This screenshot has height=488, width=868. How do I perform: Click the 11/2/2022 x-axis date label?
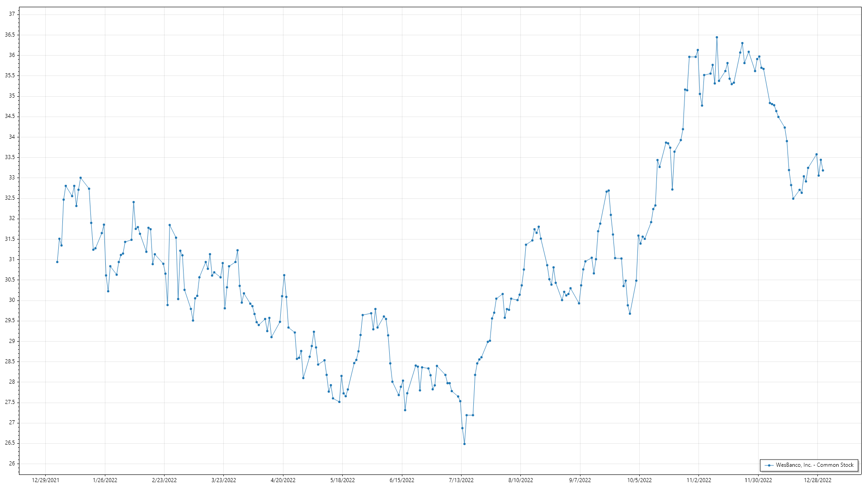[x=699, y=480]
